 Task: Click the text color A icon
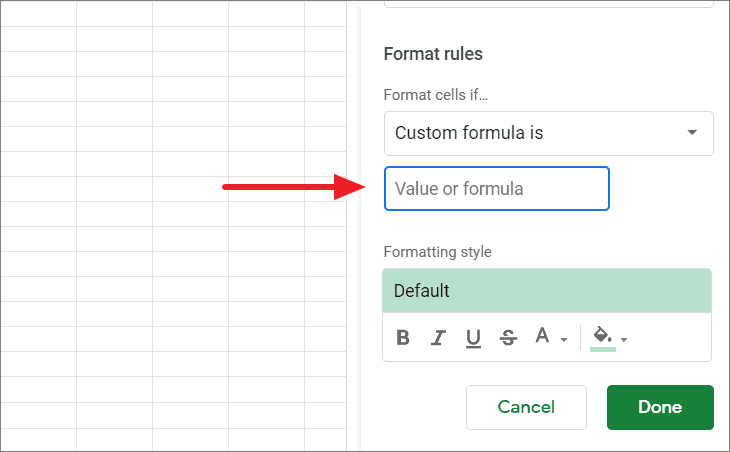tap(542, 335)
